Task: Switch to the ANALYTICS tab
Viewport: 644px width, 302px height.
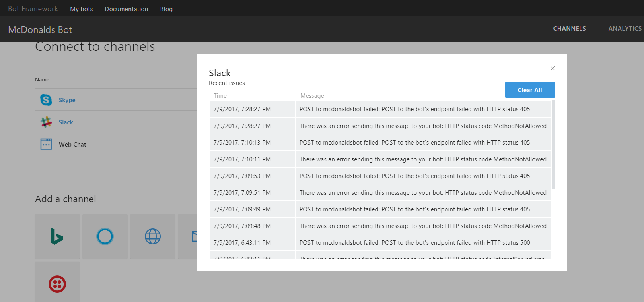Action: coord(625,28)
